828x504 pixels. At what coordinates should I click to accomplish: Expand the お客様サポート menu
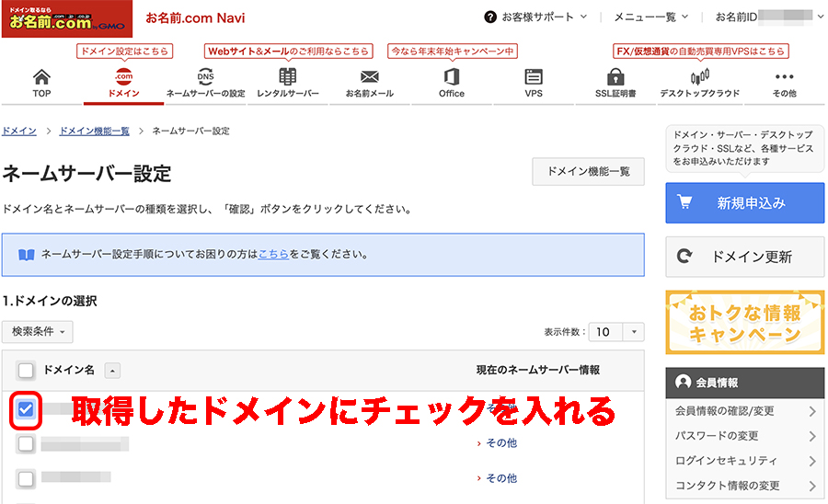[537, 17]
